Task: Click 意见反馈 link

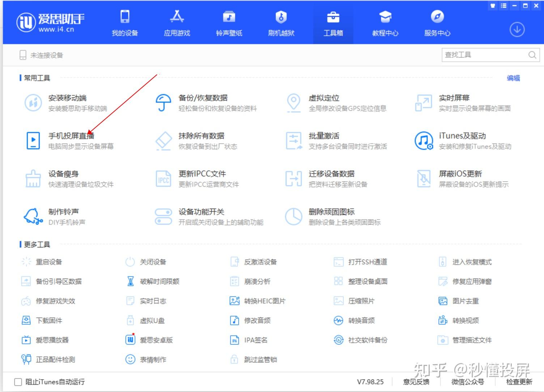Action: (x=416, y=382)
